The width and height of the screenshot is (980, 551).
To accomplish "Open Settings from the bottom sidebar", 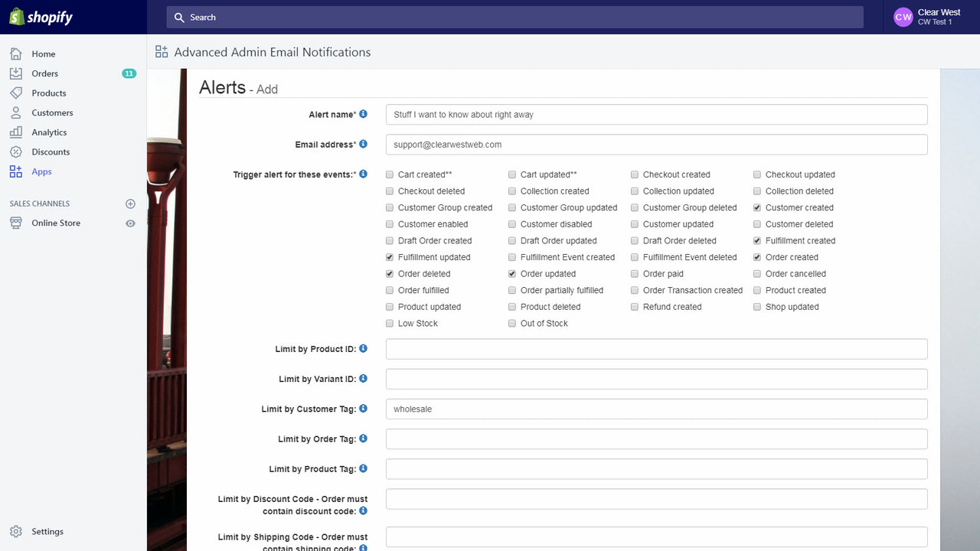I will tap(17, 531).
